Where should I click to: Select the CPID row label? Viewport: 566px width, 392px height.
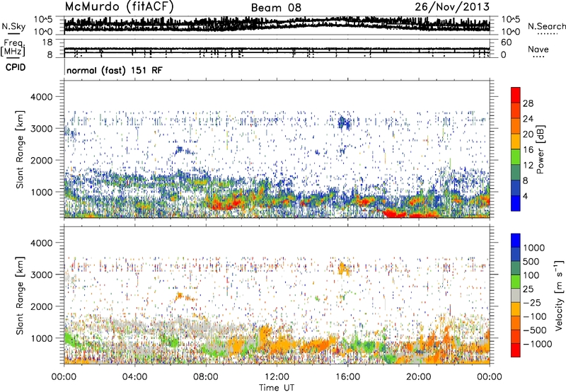[x=16, y=67]
